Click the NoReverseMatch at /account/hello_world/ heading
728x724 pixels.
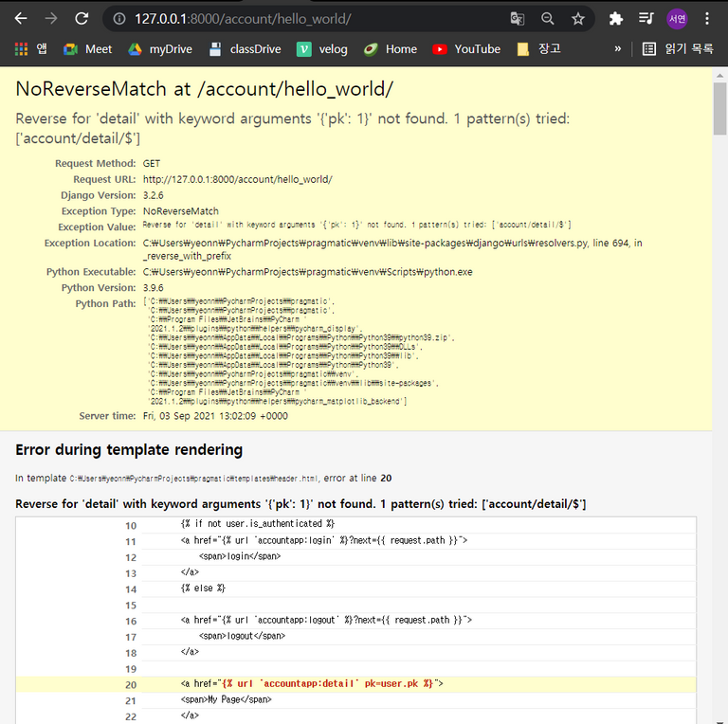(205, 89)
